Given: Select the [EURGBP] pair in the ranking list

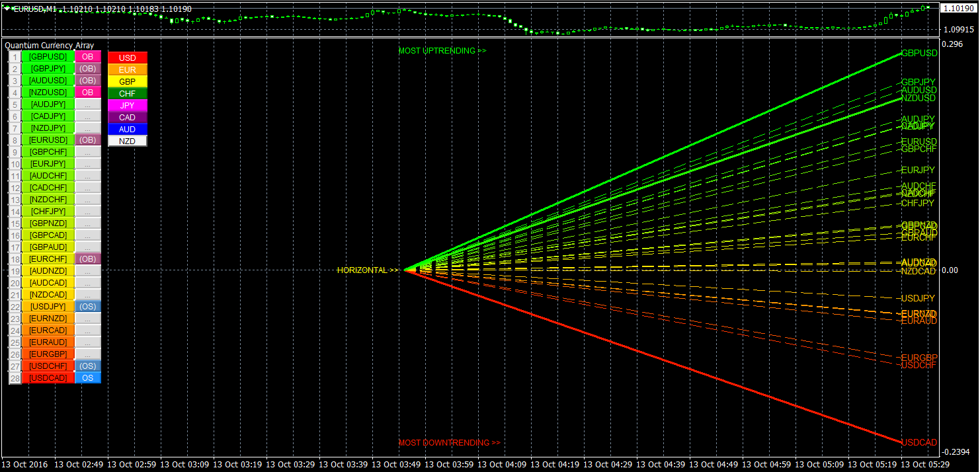Looking at the screenshot, I should 48,354.
